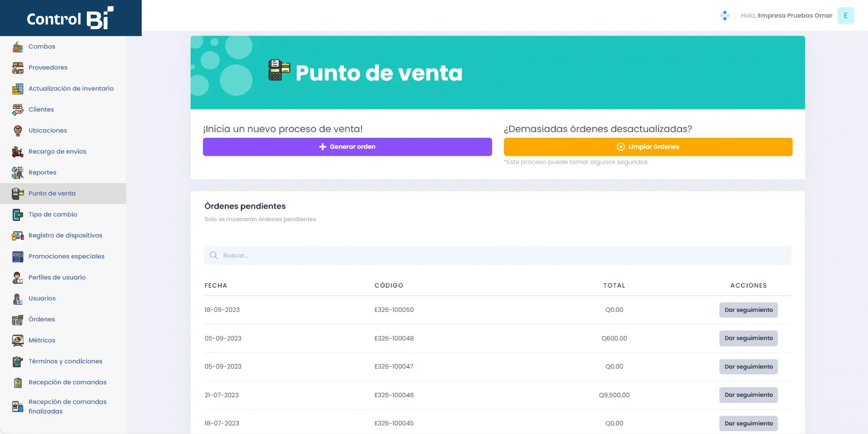Dar seguimiento for order E326-100050
The image size is (868, 434).
[x=748, y=310]
